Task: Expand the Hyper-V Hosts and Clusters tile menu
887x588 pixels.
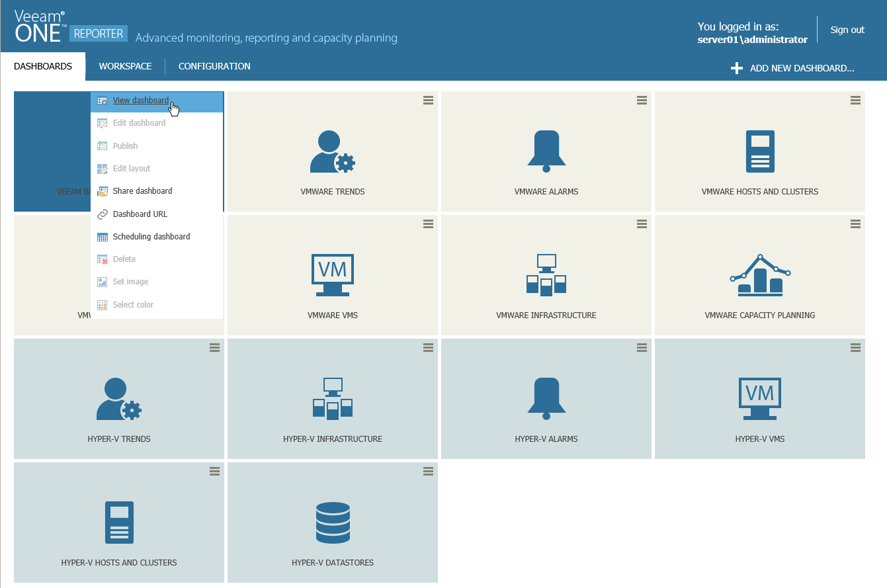Action: [214, 471]
